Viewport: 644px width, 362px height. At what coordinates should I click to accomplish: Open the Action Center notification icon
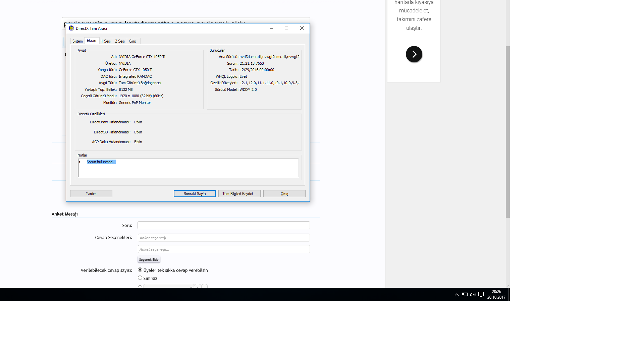pos(481,295)
